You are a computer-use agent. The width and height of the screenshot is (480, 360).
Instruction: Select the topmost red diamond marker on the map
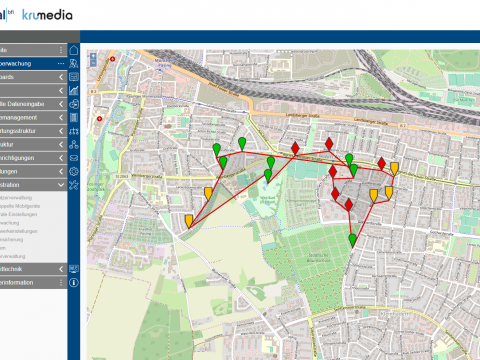(x=329, y=144)
